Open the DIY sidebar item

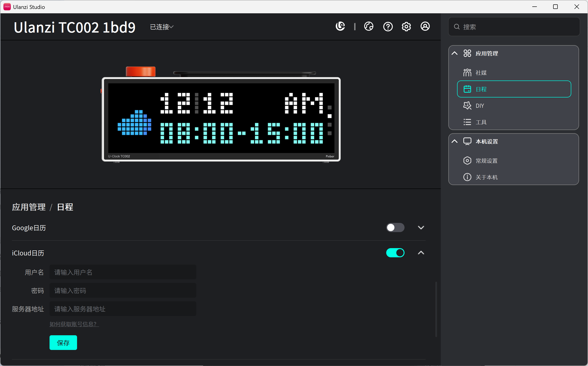tap(514, 106)
